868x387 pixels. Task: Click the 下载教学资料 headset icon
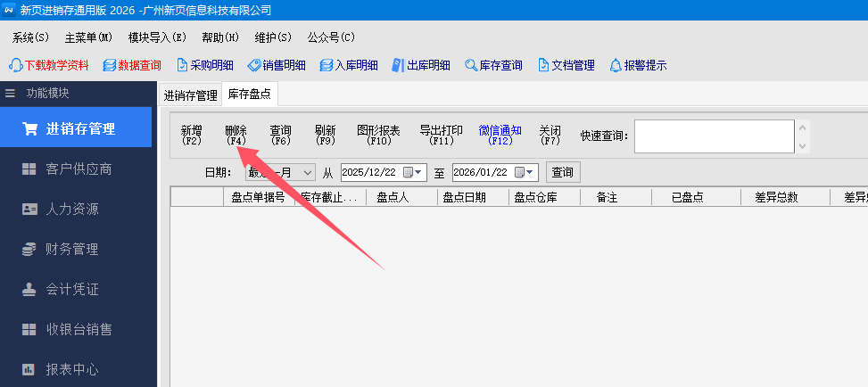pos(16,65)
